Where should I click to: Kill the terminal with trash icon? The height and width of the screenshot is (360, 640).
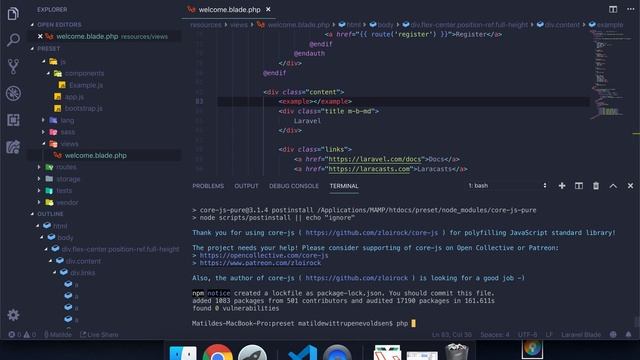(596, 186)
